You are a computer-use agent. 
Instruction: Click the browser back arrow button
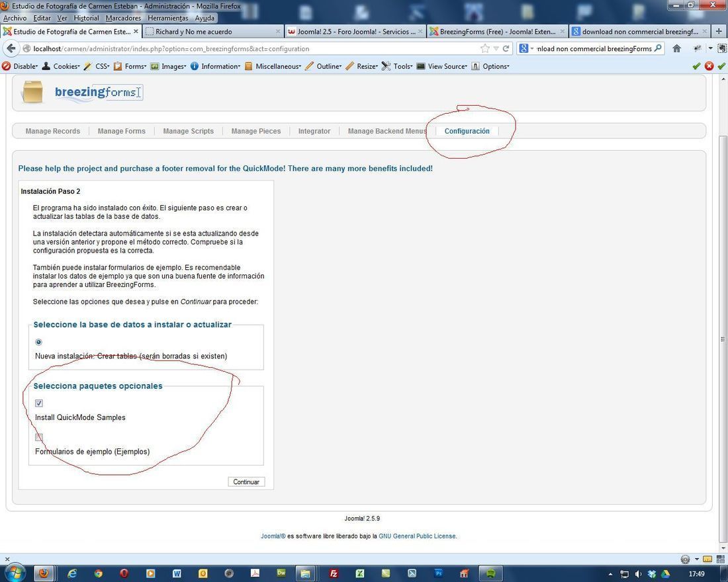pyautogui.click(x=11, y=48)
